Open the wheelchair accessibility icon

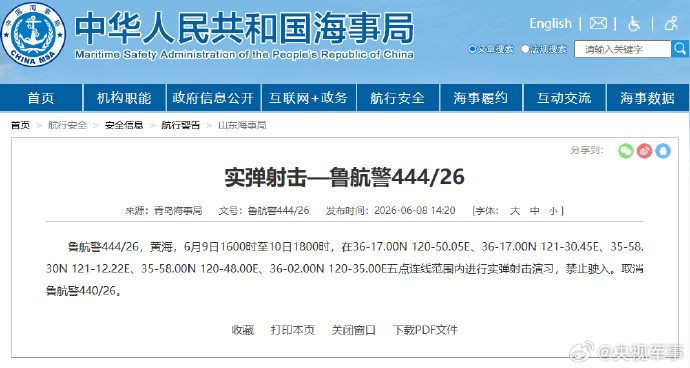(634, 24)
